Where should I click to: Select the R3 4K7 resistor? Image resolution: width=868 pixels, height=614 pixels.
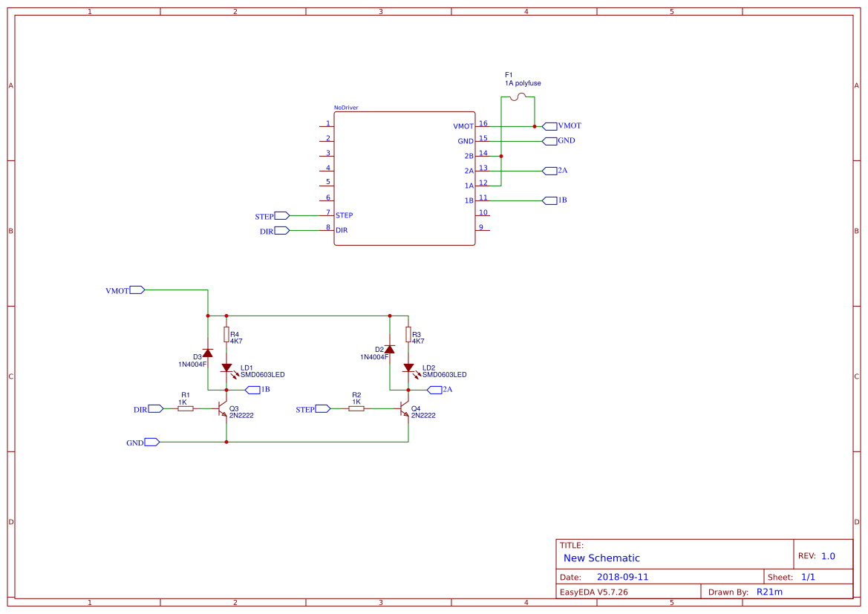(x=408, y=335)
